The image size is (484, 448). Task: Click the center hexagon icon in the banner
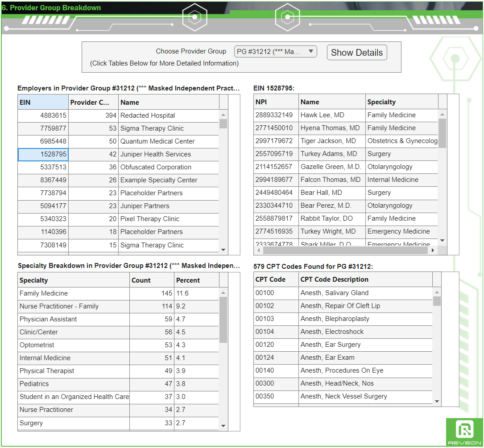288,16
